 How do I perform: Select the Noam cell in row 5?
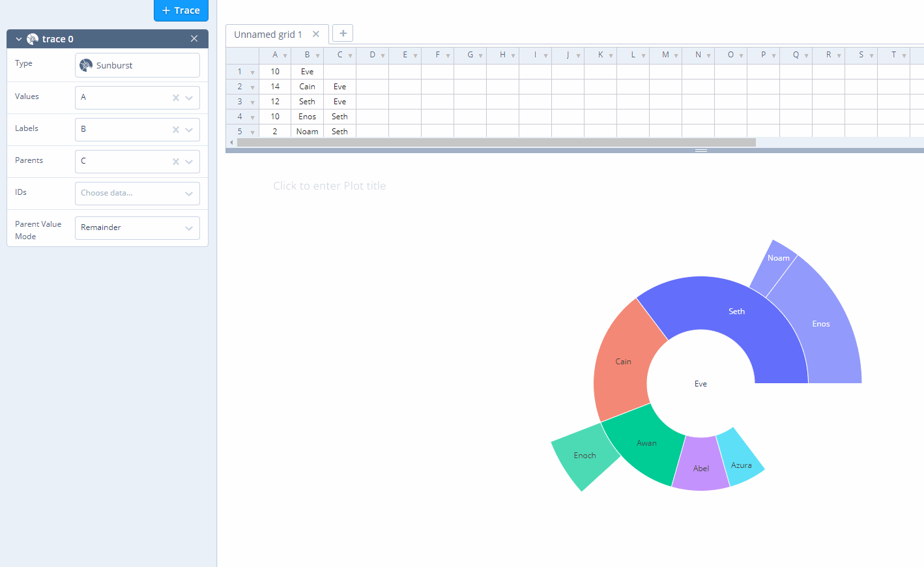coord(308,132)
